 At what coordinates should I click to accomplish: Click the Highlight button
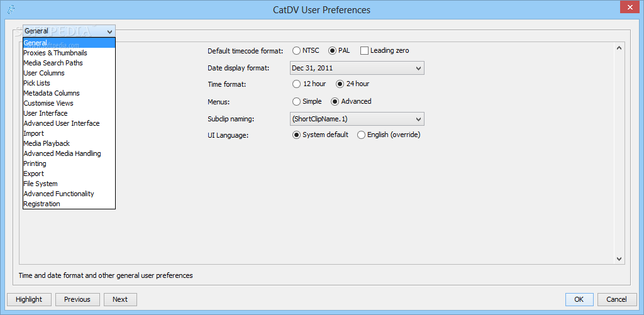point(29,299)
